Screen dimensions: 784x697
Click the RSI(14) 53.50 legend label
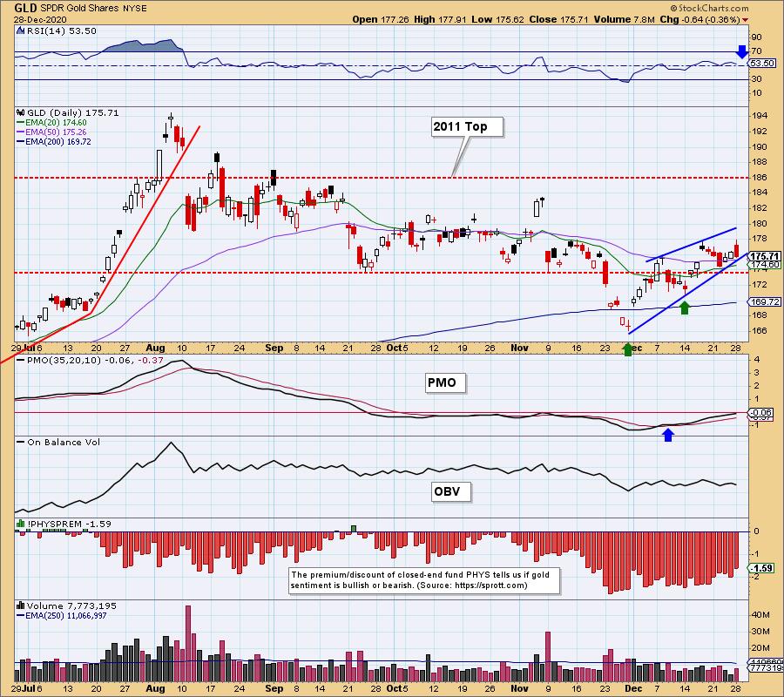(x=61, y=31)
